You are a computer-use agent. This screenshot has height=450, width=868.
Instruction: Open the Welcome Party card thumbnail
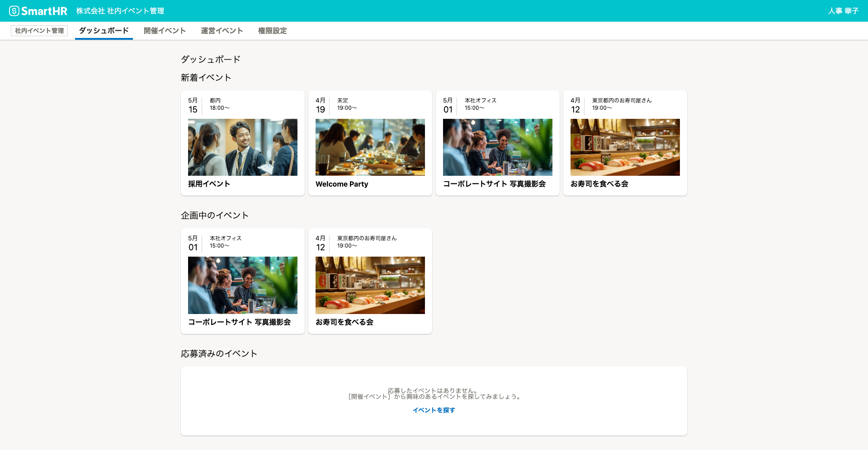point(370,147)
